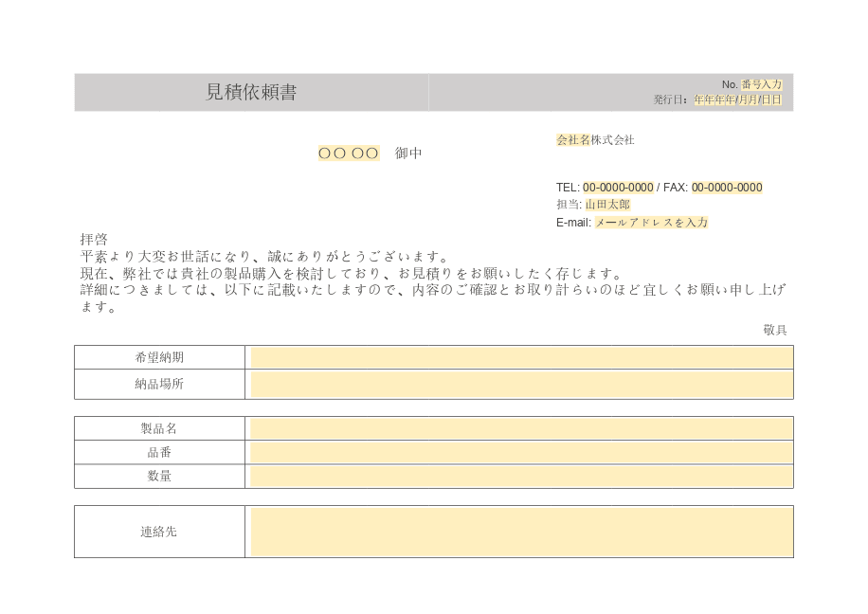Click the 品番 entry cell
The image size is (868, 614).
pos(519,452)
